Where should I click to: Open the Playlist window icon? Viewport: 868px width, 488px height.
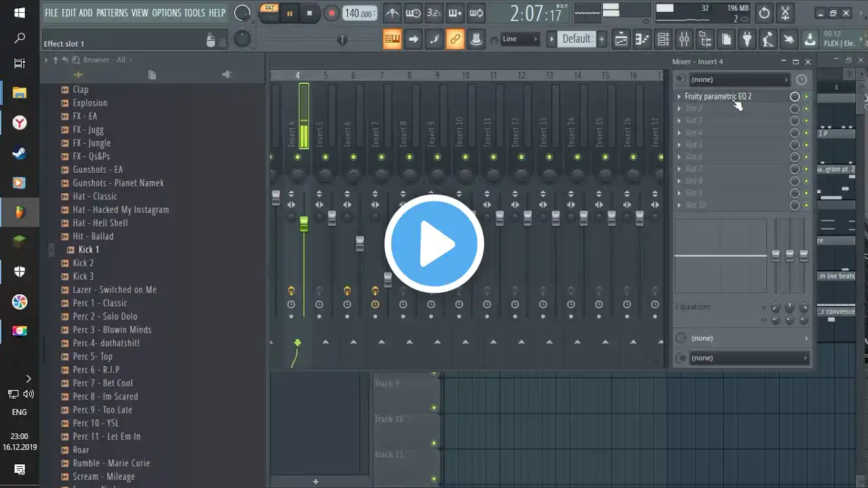621,39
